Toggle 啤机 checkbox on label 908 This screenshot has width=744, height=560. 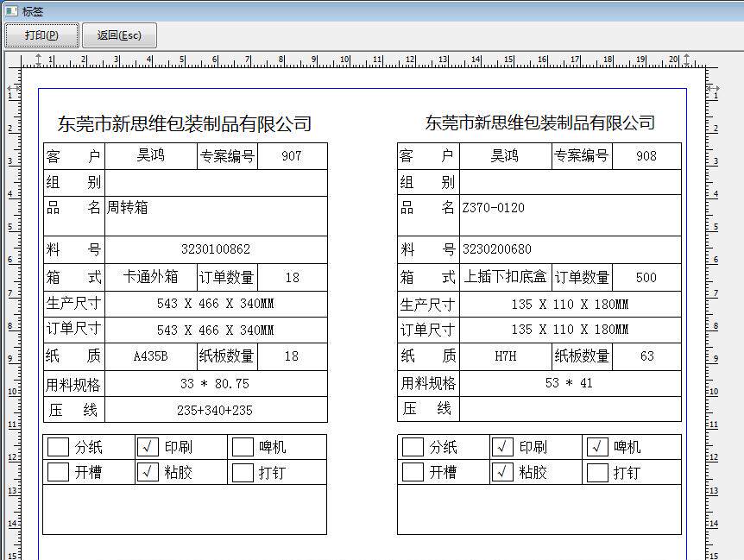pos(597,447)
